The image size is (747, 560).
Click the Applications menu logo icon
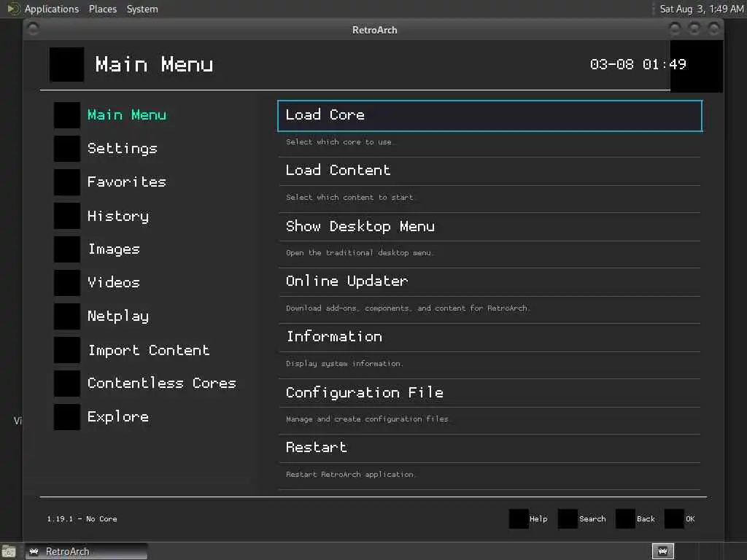click(13, 9)
